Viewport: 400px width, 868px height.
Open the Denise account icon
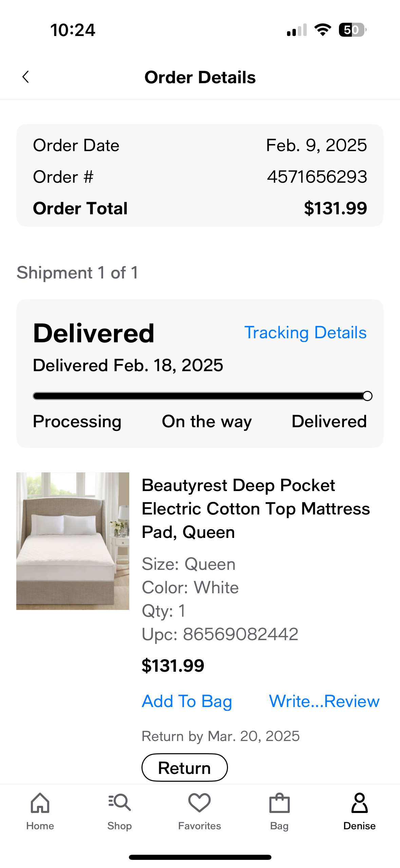coord(359,803)
